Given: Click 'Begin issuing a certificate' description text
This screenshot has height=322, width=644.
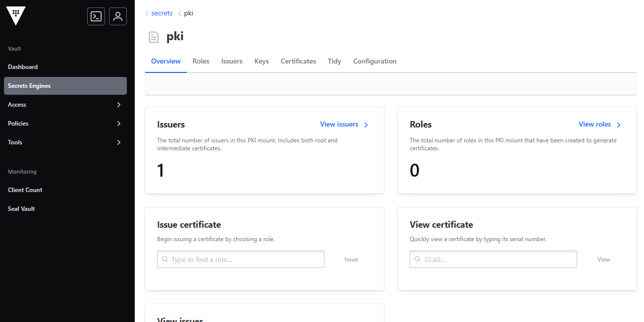Looking at the screenshot, I should pos(216,239).
